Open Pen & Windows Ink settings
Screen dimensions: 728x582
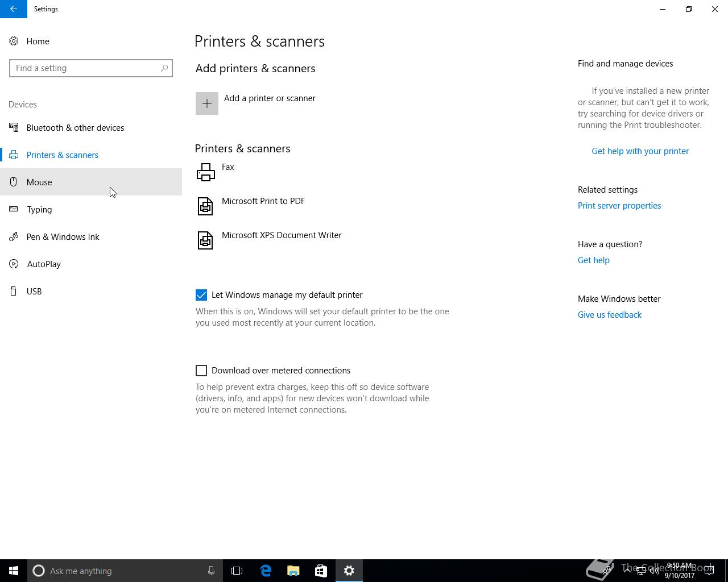(91, 237)
